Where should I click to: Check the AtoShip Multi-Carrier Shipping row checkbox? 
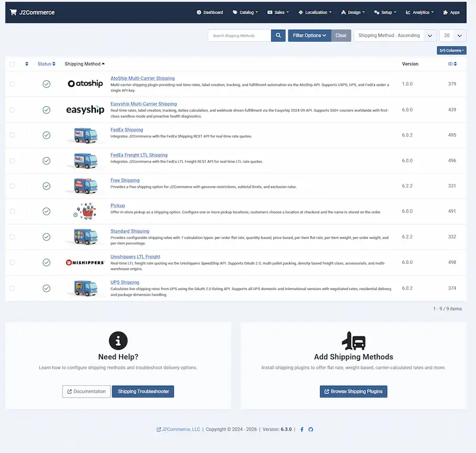12,84
